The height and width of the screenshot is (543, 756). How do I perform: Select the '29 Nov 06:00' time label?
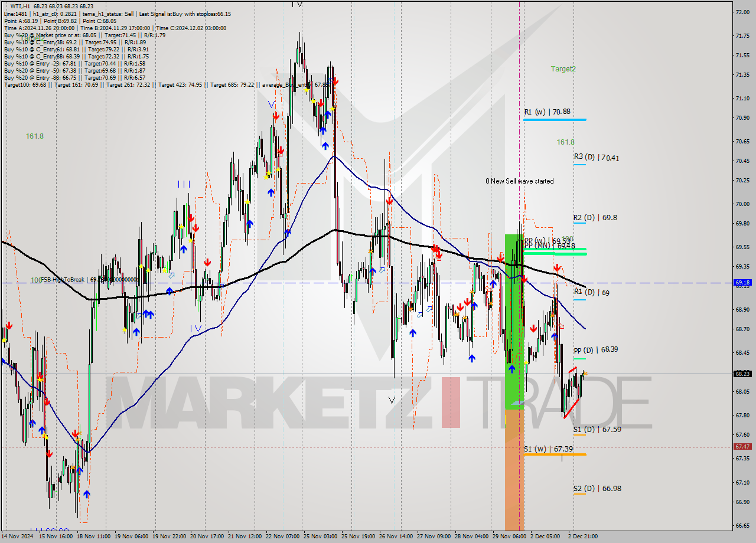tap(509, 537)
